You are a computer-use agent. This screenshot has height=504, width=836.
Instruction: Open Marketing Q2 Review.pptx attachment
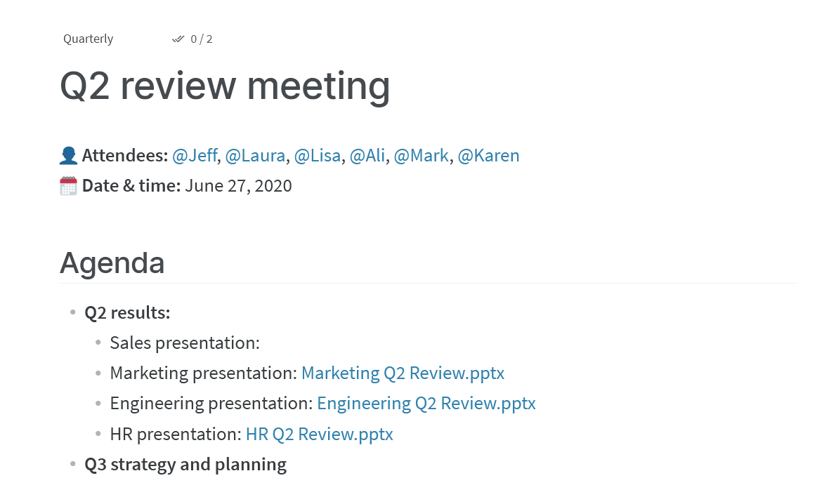click(403, 373)
